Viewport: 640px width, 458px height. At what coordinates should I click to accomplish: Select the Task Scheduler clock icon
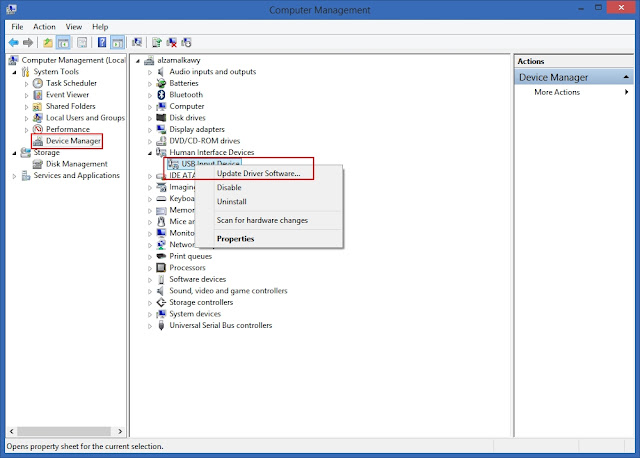38,83
